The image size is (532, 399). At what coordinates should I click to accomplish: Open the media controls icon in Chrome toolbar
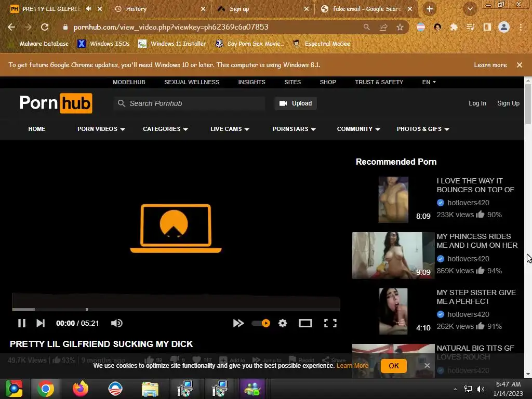470,27
